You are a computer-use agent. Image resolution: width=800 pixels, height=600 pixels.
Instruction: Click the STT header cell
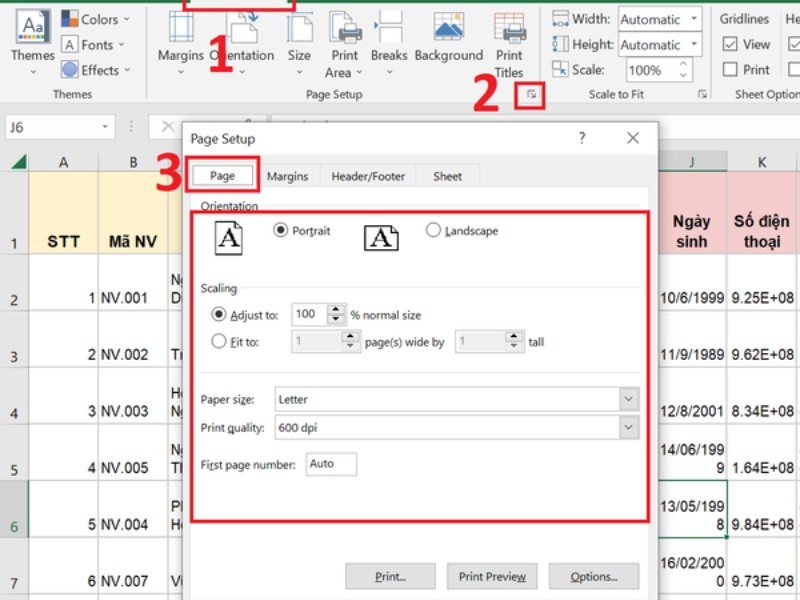63,213
